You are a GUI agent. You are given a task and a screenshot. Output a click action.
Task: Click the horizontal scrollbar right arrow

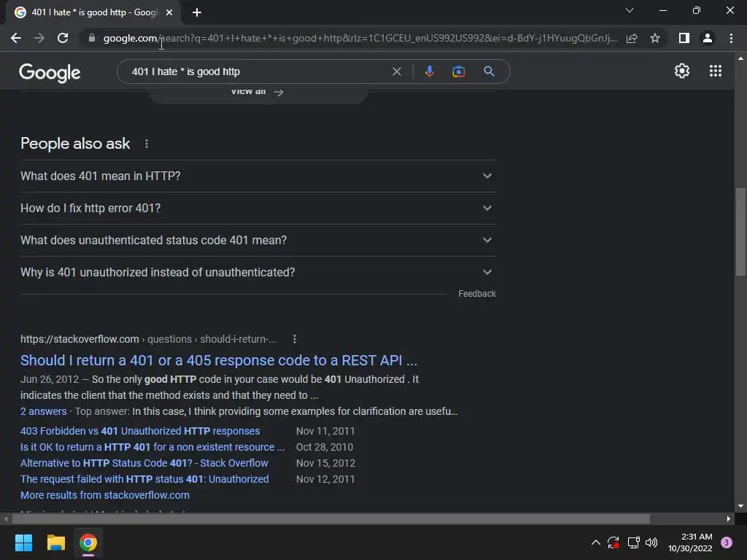pos(729,518)
